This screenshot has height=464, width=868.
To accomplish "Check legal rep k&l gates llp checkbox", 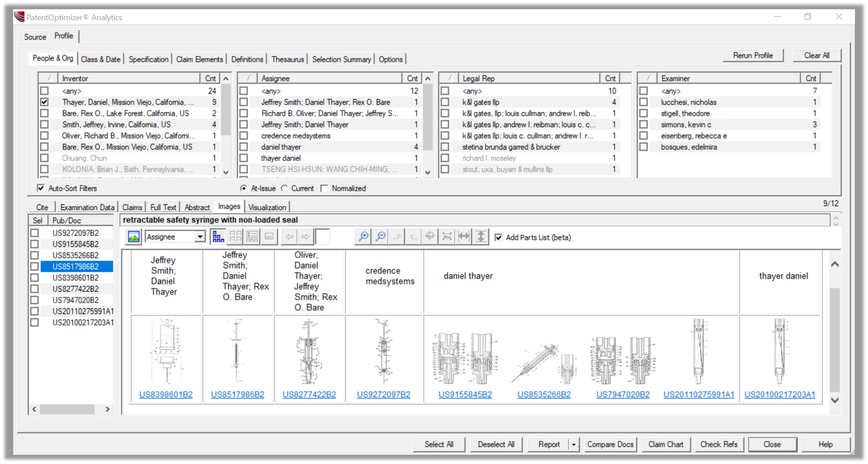I will pyautogui.click(x=445, y=102).
